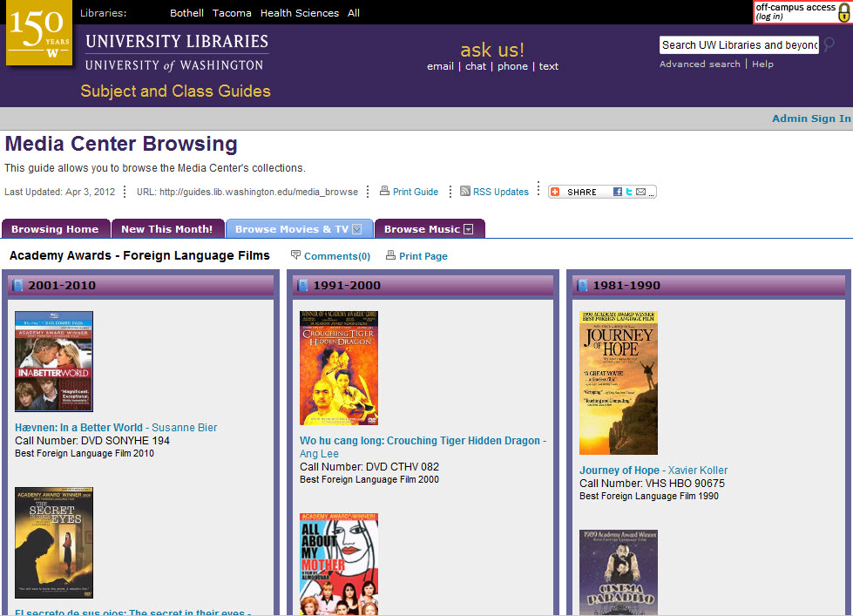This screenshot has width=853, height=616.
Task: Go to the Health Sciences library link
Action: point(299,13)
